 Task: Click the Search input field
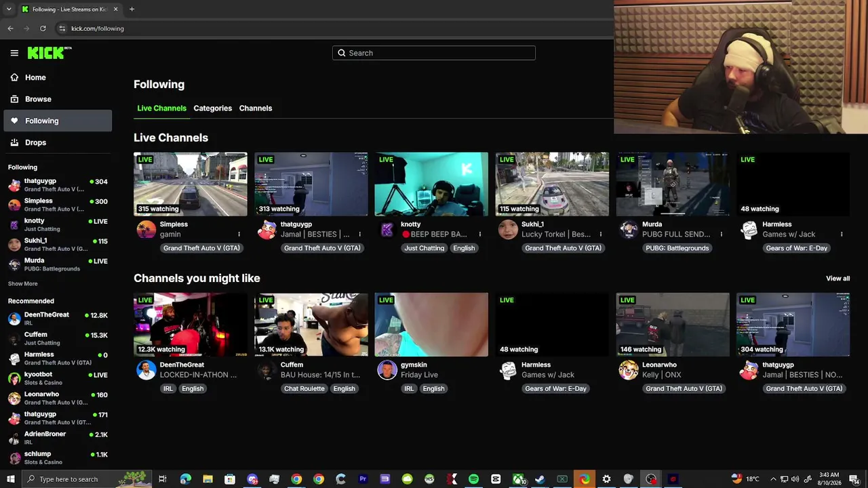434,53
